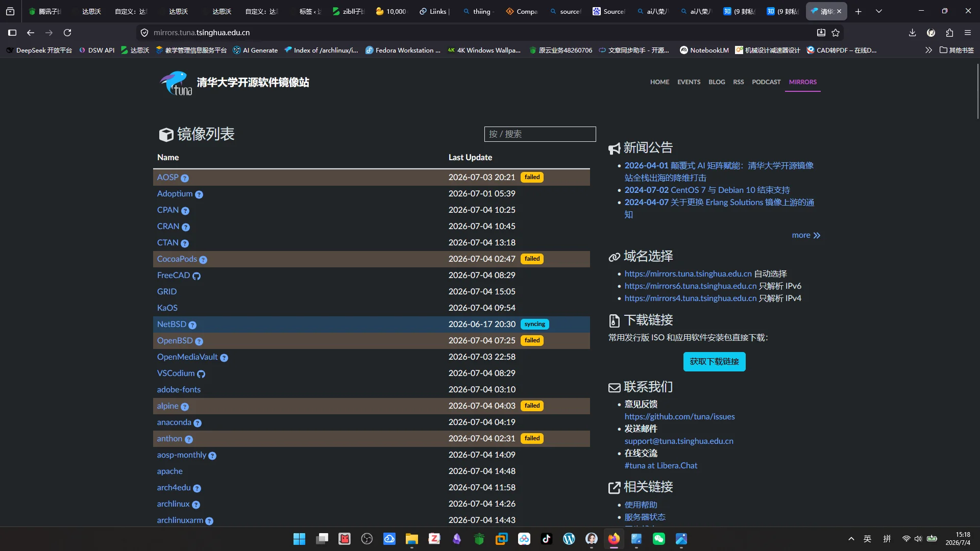Open github.com/tuna/issues feedback link
Screen dimensions: 980x551
[679, 417]
